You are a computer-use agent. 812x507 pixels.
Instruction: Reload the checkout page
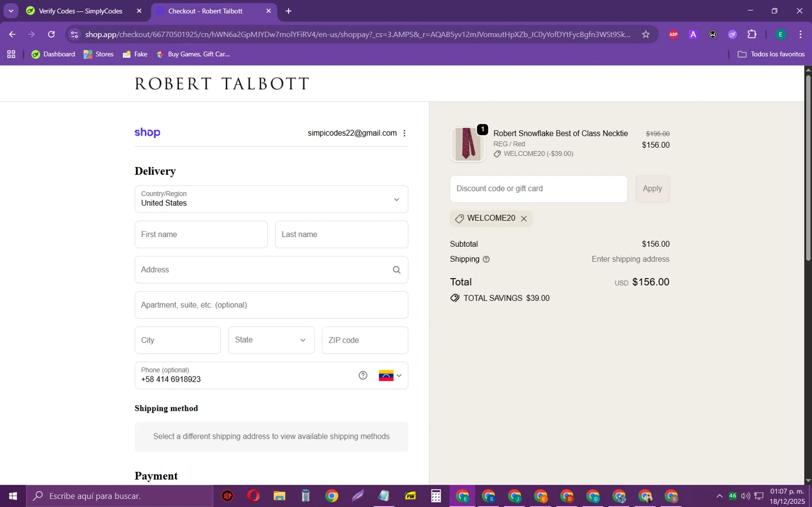click(x=51, y=34)
